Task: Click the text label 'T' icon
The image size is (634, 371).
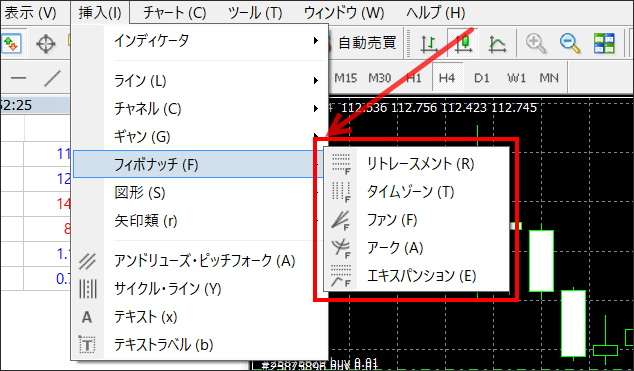Action: (x=87, y=345)
